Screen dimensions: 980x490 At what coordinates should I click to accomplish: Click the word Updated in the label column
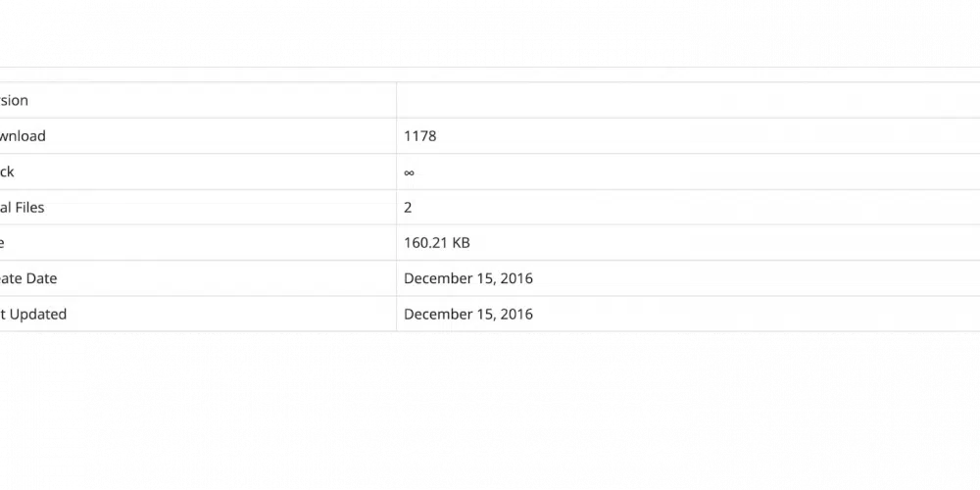coord(38,314)
